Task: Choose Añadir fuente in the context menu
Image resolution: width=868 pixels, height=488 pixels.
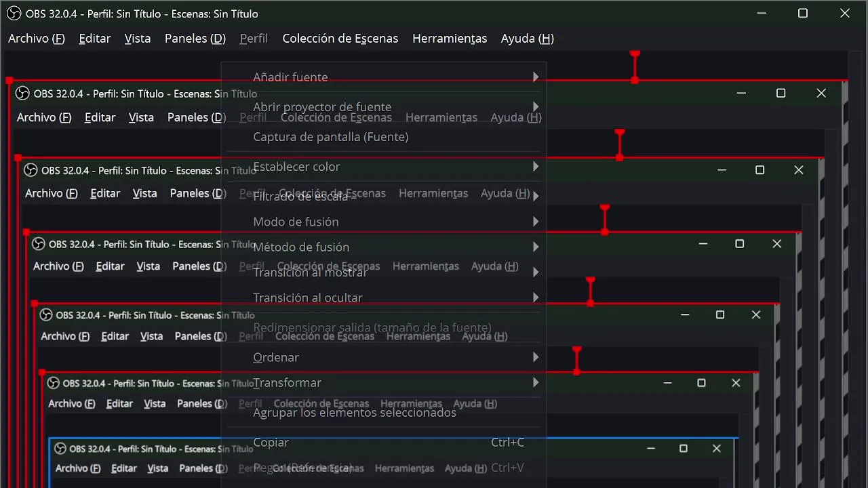Action: (x=384, y=77)
